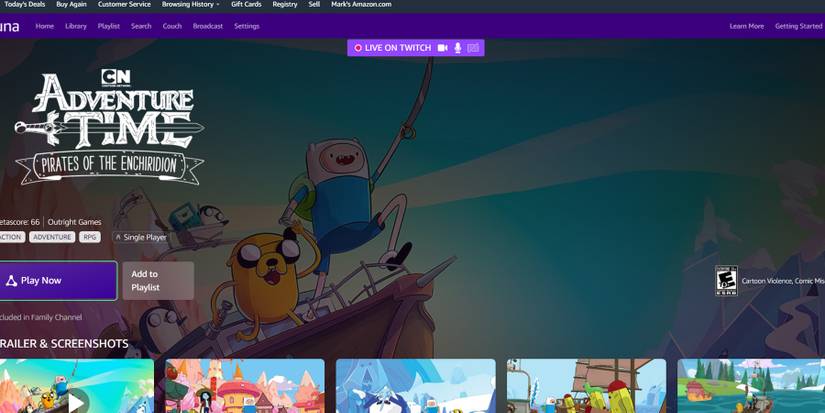825x413 pixels.
Task: Open Luna Search tab
Action: (x=141, y=26)
